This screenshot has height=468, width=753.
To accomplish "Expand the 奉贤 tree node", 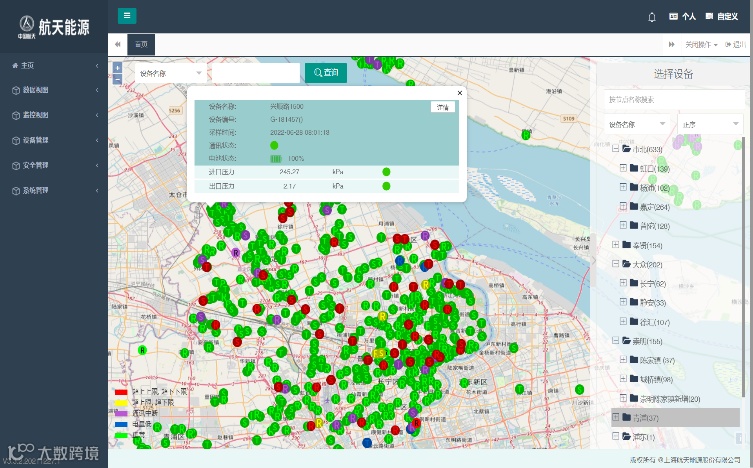I will point(615,245).
